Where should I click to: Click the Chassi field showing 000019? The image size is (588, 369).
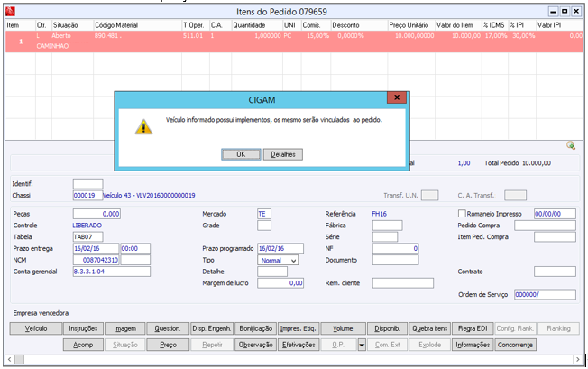[87, 196]
